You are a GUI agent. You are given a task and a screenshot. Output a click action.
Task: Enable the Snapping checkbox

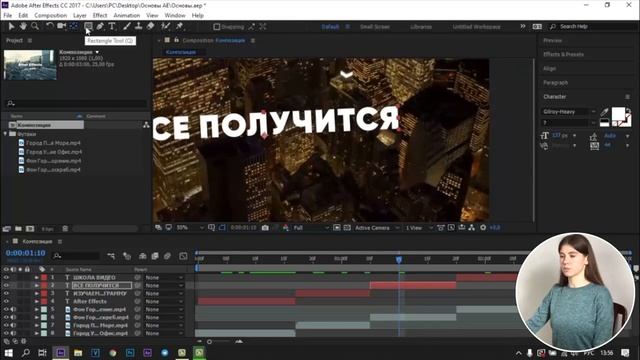click(x=217, y=27)
